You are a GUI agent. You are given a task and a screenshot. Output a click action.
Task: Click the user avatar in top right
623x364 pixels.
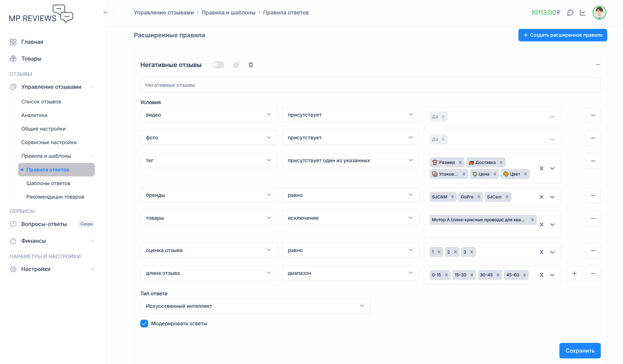coord(599,12)
